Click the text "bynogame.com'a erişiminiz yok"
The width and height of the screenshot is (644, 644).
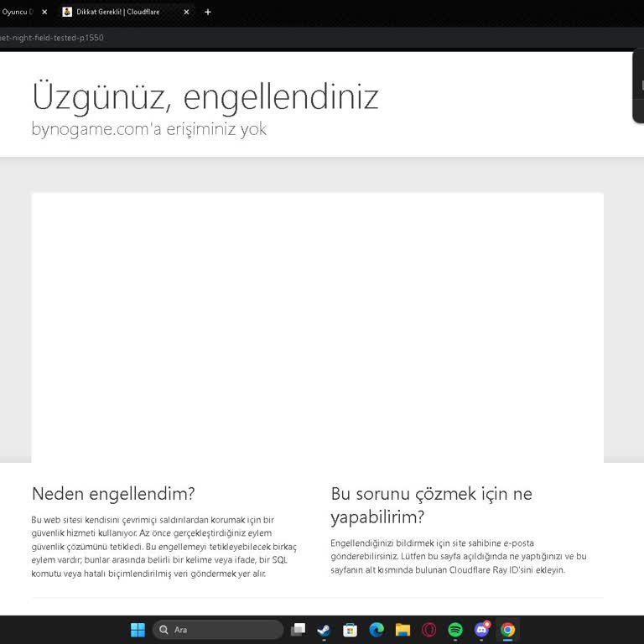pos(149,129)
